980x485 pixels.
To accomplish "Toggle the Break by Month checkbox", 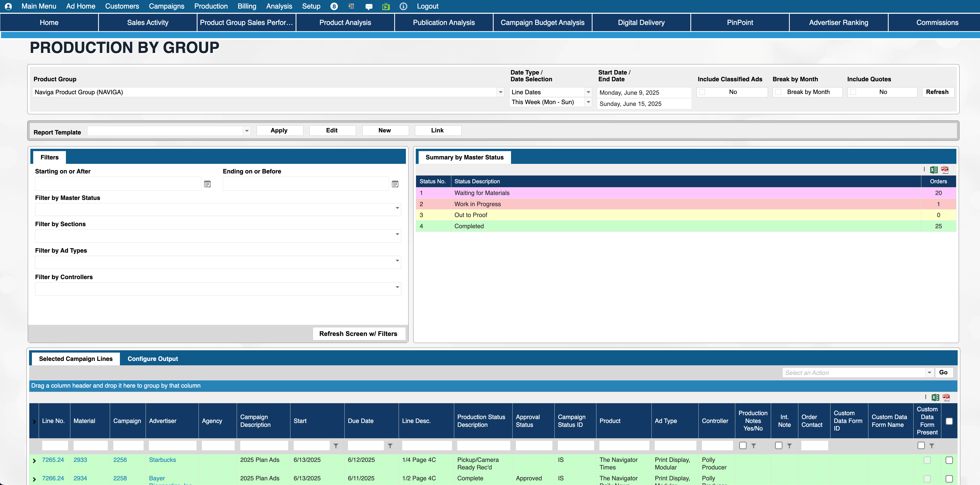I will click(778, 92).
